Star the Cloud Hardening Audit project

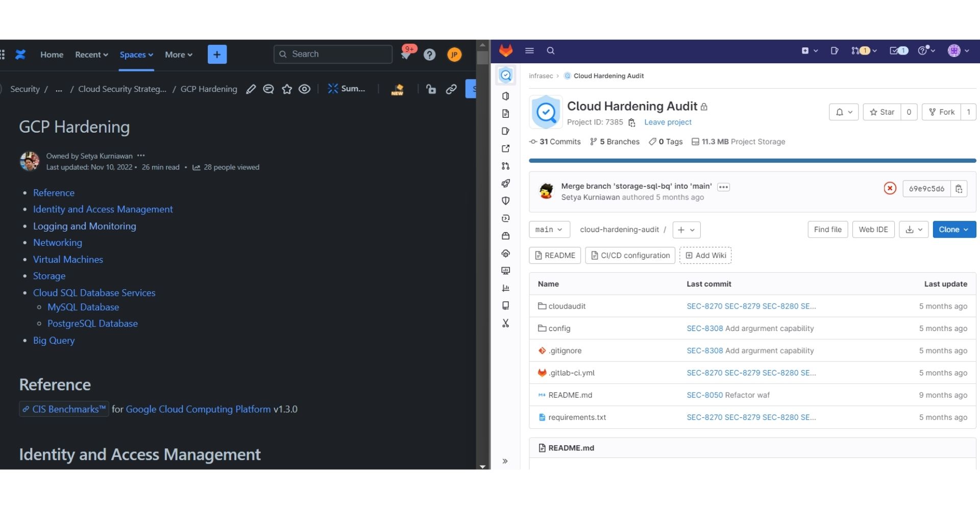tap(882, 112)
